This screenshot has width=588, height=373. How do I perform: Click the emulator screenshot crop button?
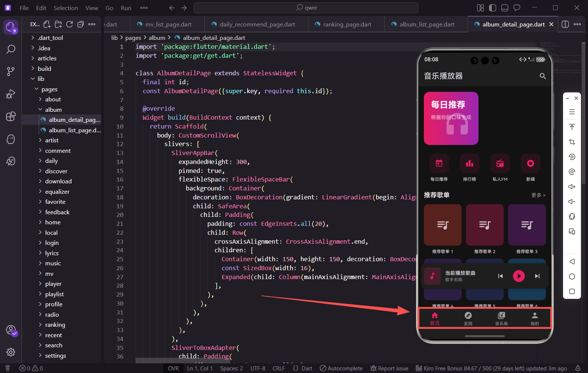[572, 142]
